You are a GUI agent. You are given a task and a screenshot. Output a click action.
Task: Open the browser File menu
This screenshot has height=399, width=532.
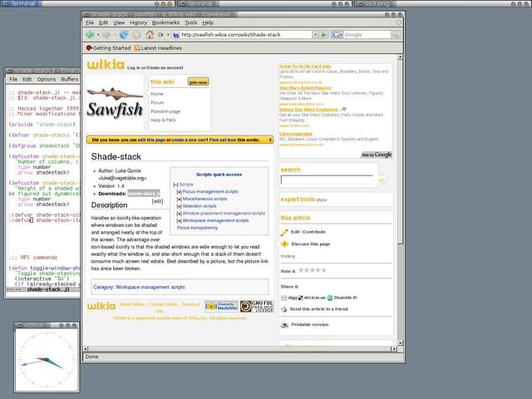(x=90, y=22)
